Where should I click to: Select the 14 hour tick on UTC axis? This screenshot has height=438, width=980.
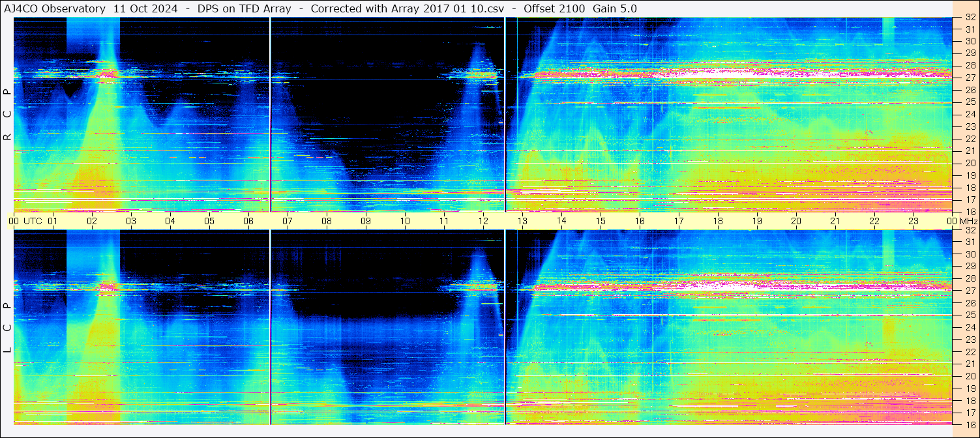(x=561, y=221)
